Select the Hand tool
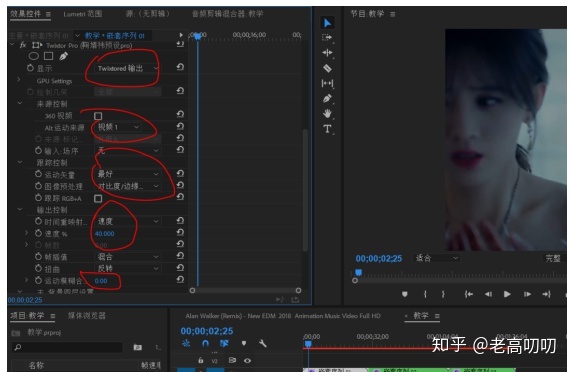572x372 pixels. coord(327,114)
